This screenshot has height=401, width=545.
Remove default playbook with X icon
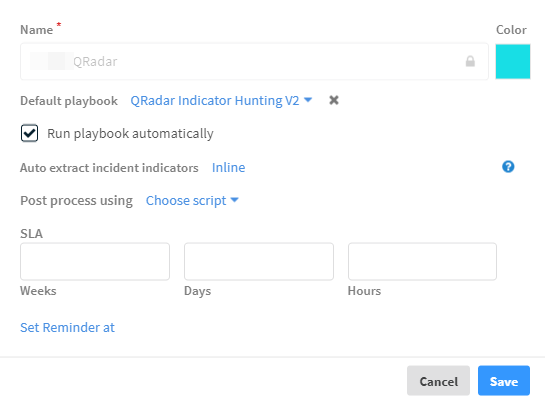coord(334,100)
